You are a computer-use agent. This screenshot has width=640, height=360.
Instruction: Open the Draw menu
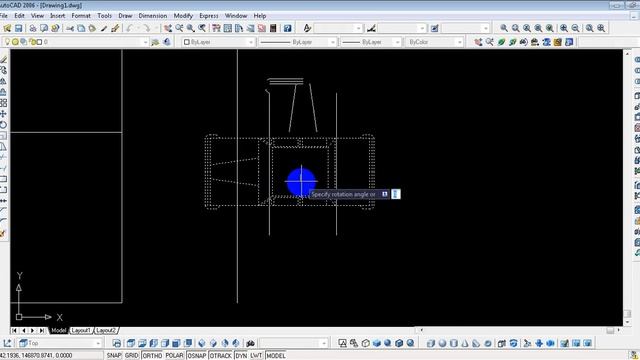(x=125, y=16)
